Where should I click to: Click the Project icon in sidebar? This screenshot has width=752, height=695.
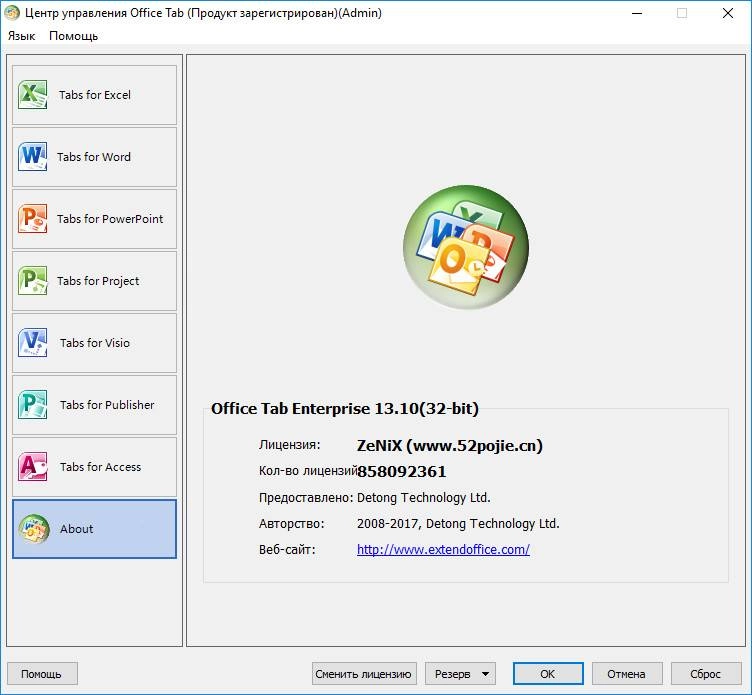point(33,280)
